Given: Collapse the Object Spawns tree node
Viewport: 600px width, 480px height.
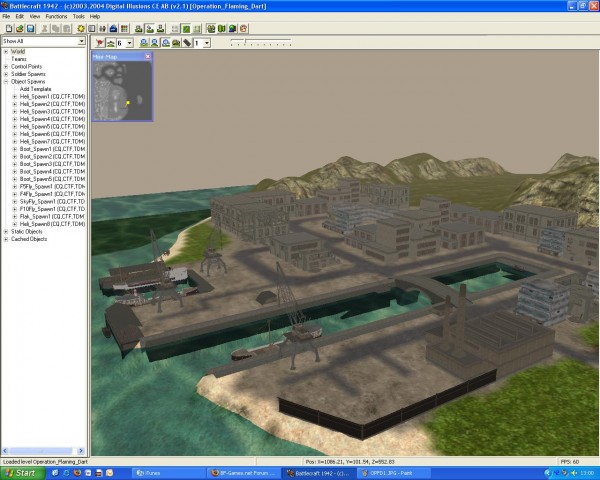Looking at the screenshot, I should (x=6, y=81).
